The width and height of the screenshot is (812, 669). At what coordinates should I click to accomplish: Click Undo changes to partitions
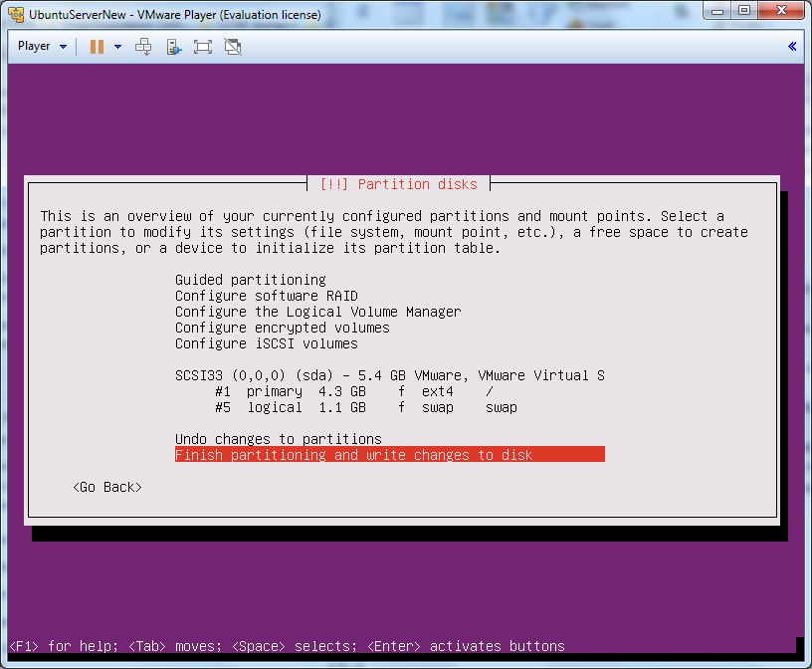(278, 439)
